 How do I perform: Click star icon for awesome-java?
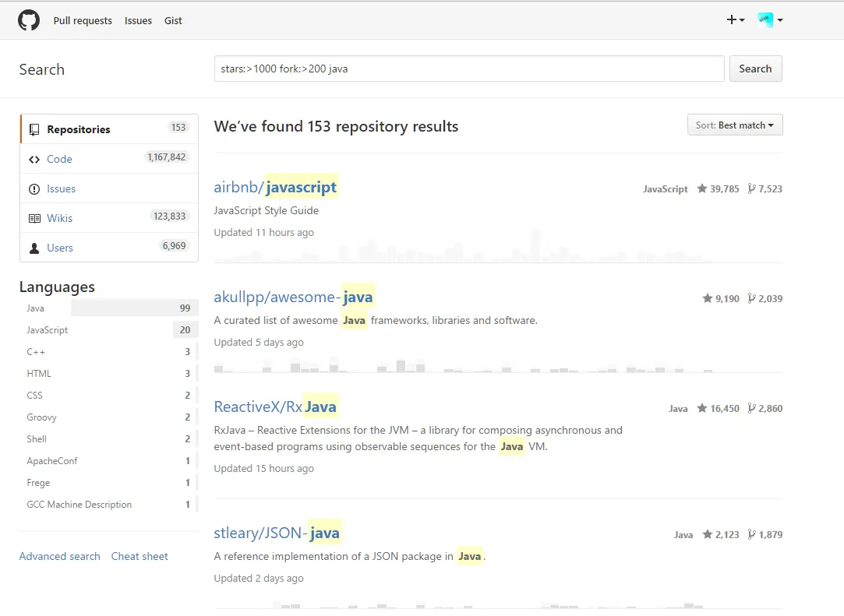[708, 298]
